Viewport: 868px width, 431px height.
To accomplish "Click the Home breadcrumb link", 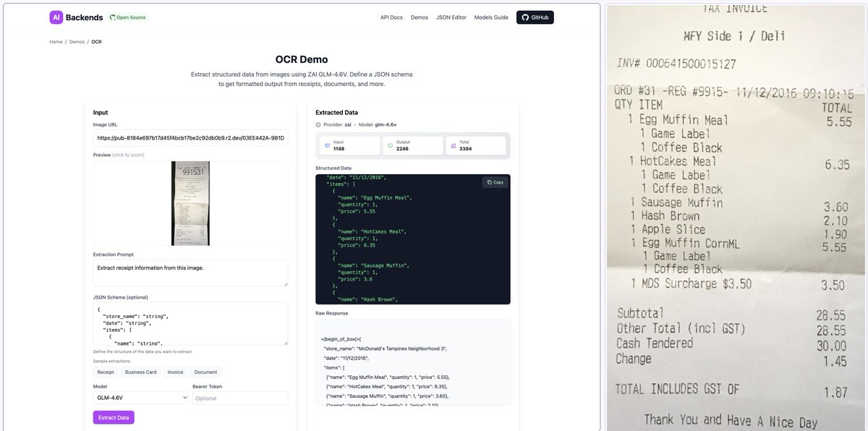I will point(56,42).
